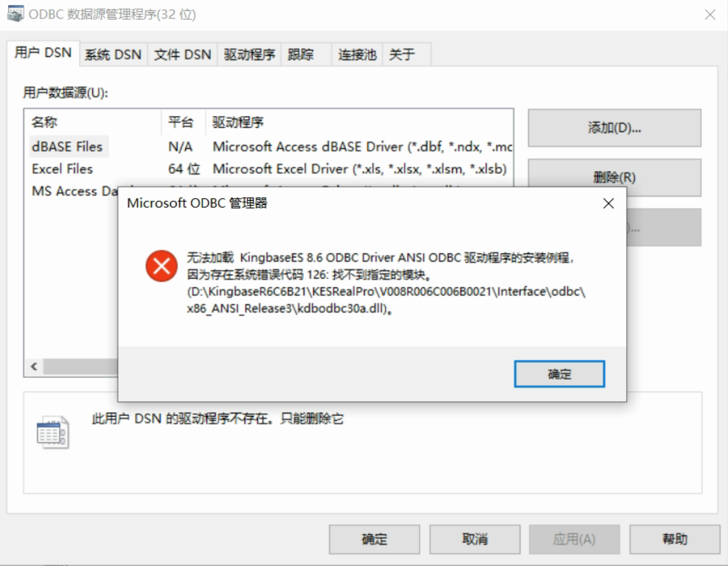Click the ODBC administrator title bar icon
The width and height of the screenshot is (728, 566).
coord(15,14)
